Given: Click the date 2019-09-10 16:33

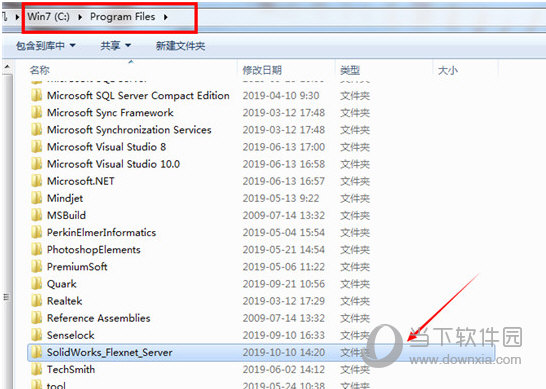Looking at the screenshot, I should (x=283, y=335).
